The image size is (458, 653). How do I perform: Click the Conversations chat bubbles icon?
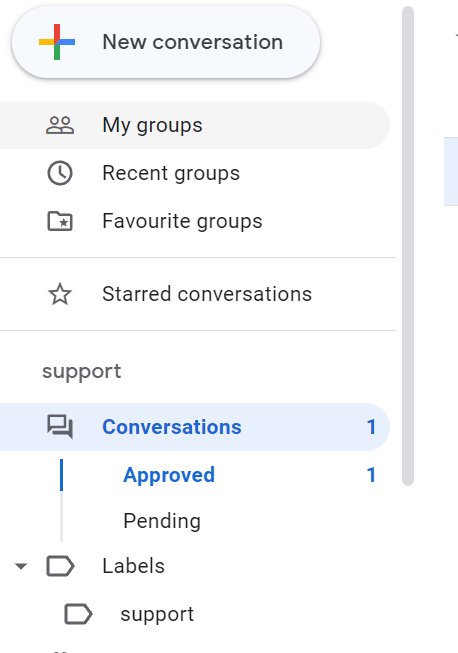point(60,427)
